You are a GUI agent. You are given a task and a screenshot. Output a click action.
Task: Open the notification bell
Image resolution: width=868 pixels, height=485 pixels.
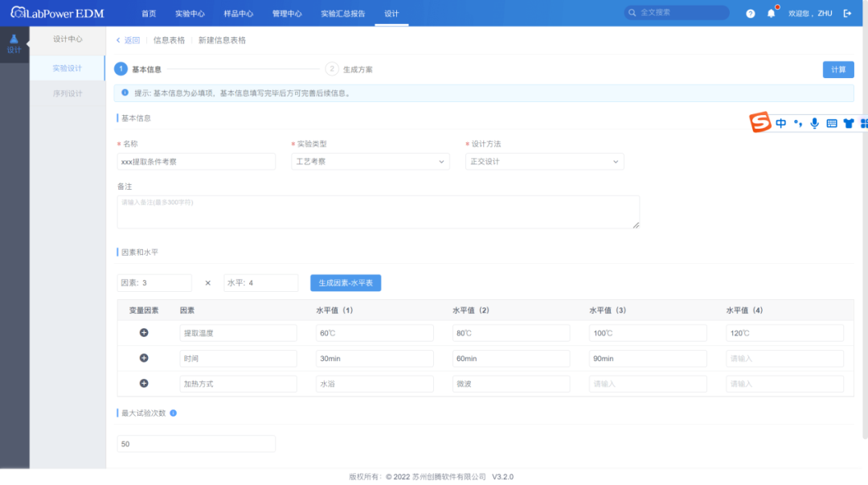point(771,14)
